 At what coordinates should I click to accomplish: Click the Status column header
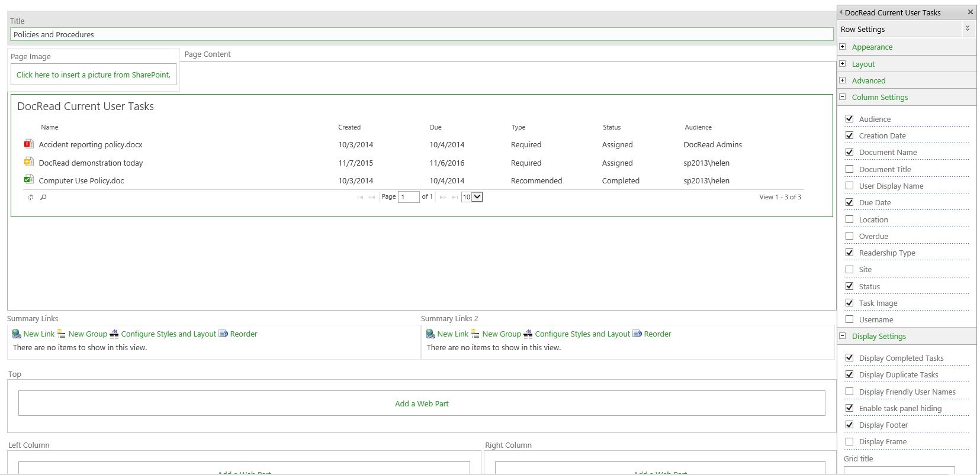pyautogui.click(x=612, y=127)
